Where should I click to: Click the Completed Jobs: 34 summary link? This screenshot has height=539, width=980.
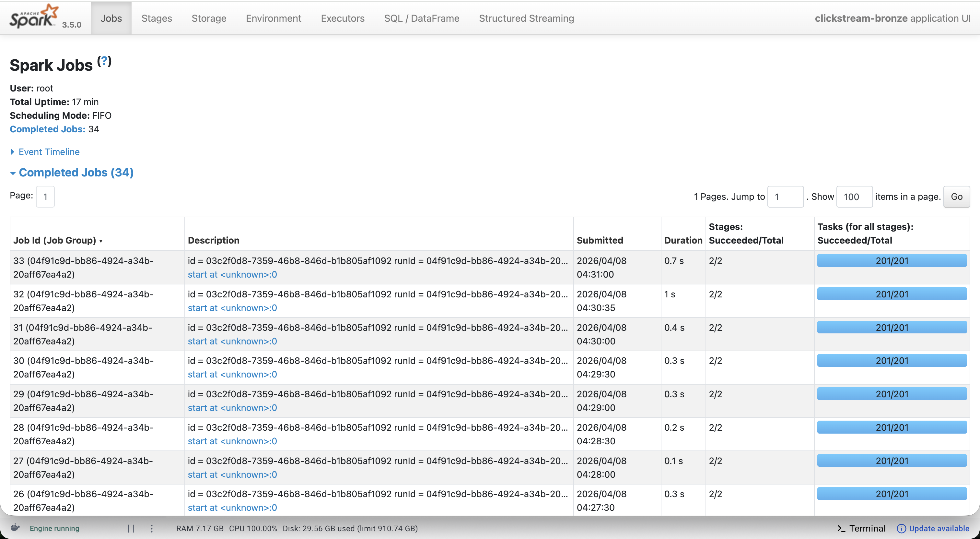(x=48, y=129)
